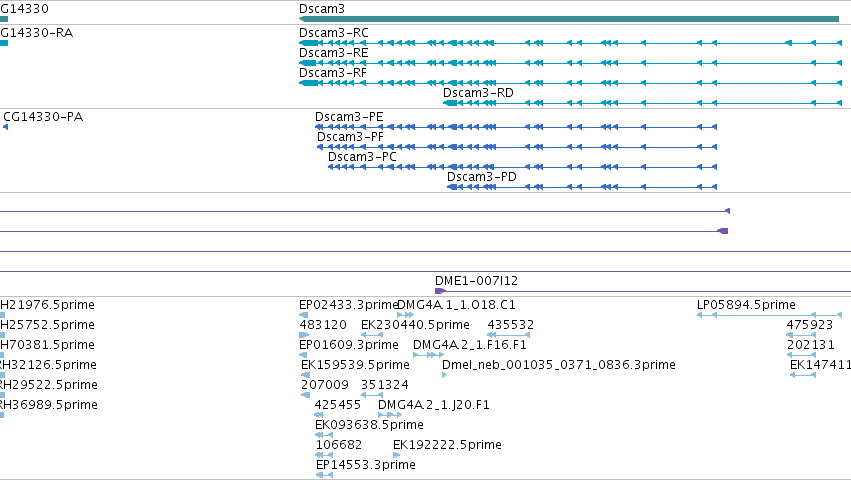Click the arrow glyph under Dmel_neb_001035_0371_0836.3prime
This screenshot has height=480, width=851.
point(444,375)
